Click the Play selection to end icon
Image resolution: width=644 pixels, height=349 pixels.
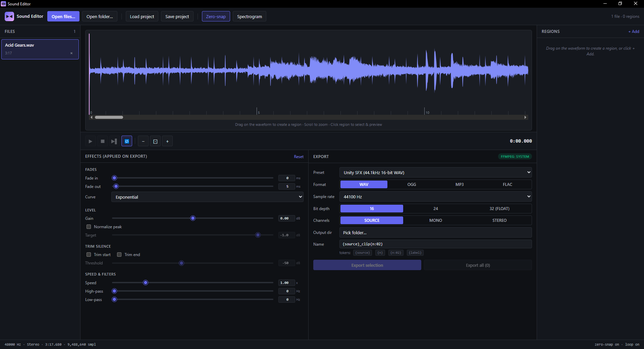pos(114,141)
